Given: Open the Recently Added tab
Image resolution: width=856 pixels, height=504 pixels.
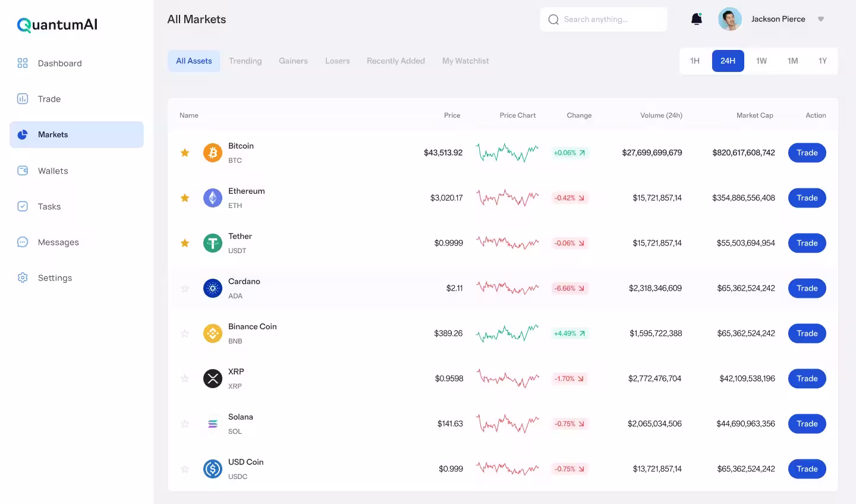Looking at the screenshot, I should click(396, 61).
